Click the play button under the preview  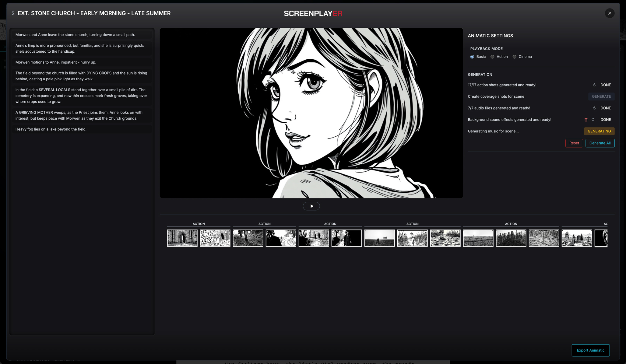(x=311, y=206)
